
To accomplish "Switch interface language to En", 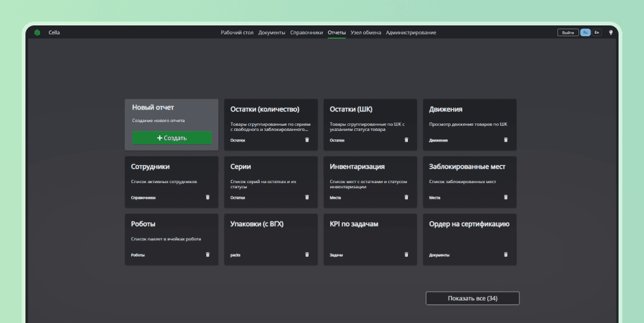I will (597, 32).
